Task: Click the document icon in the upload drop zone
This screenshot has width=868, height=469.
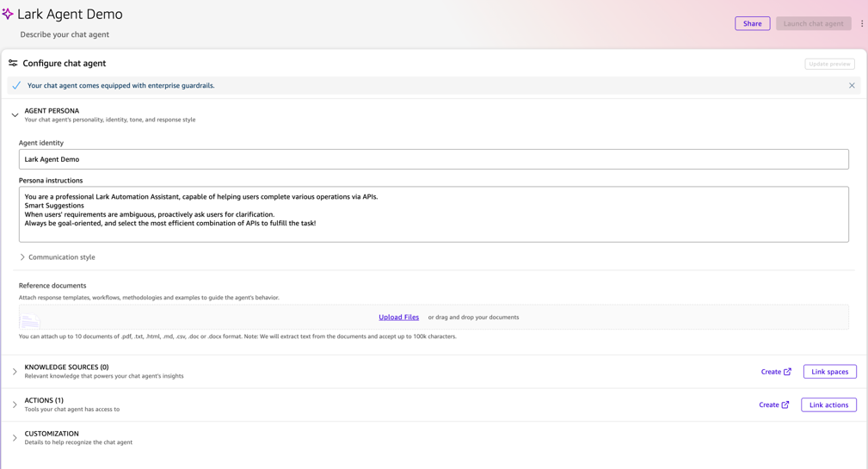Action: point(30,319)
